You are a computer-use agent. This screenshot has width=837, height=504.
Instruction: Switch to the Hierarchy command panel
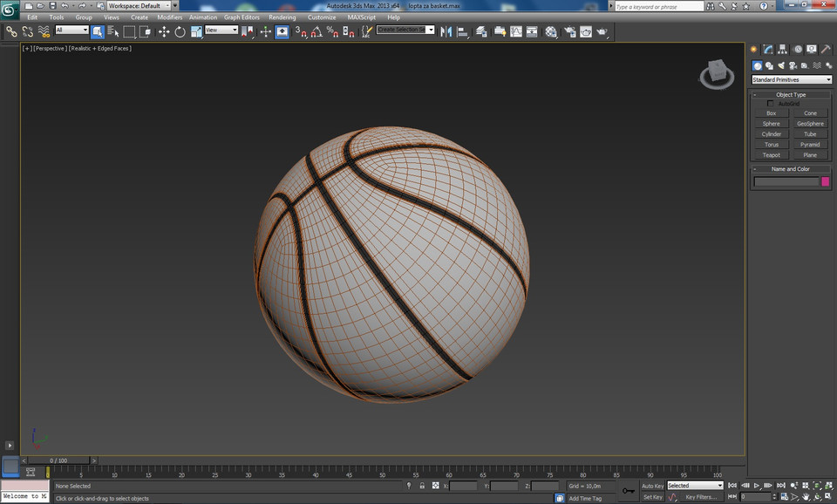782,49
